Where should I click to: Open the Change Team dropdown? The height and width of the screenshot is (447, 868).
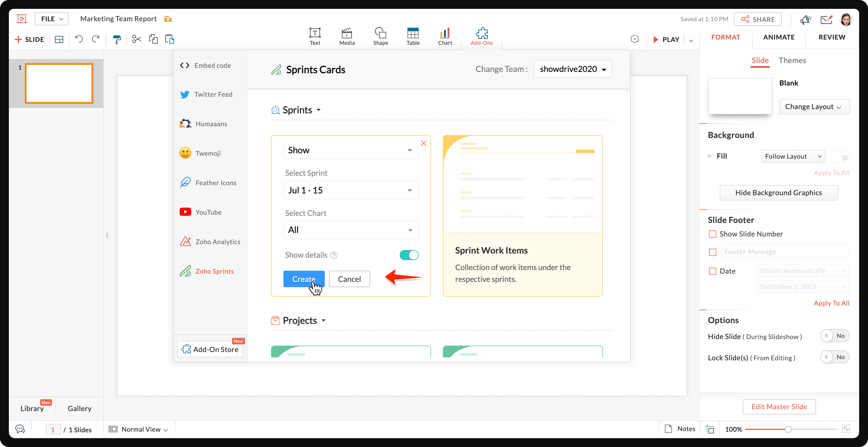572,69
